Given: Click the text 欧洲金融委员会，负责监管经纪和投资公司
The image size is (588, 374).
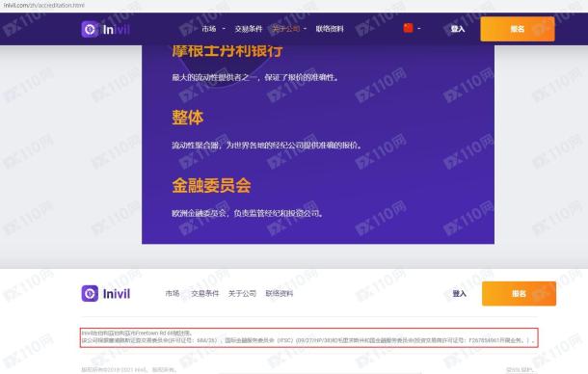Looking at the screenshot, I should [x=248, y=213].
